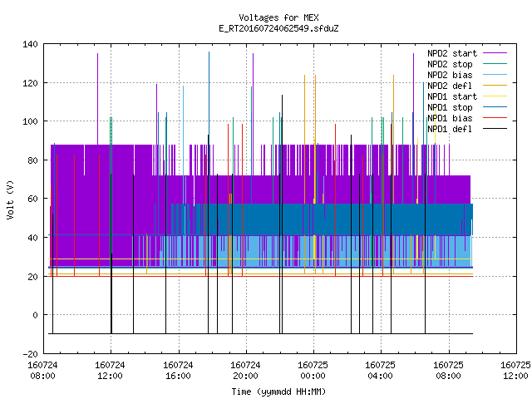Click the 'NPD1 start' legend label
Viewport: 532px width, 399px height.
(x=452, y=96)
